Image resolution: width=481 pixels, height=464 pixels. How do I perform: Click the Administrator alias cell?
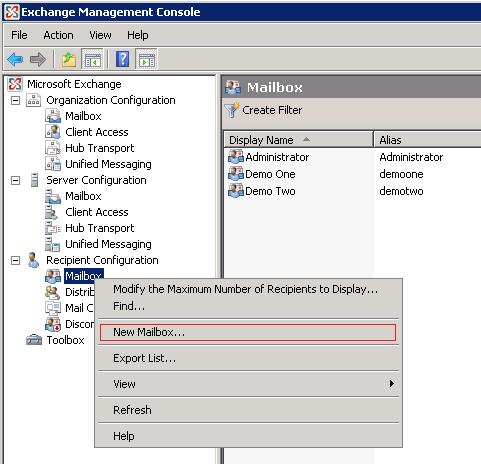pyautogui.click(x=411, y=157)
